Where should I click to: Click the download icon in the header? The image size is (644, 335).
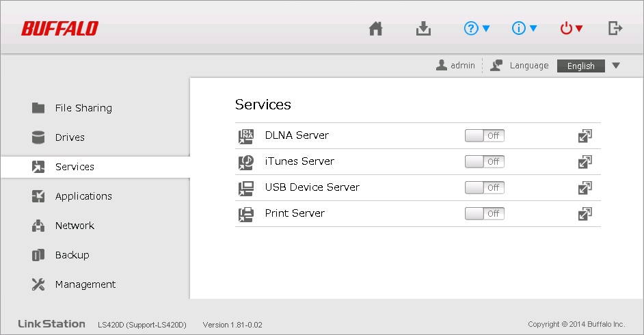point(423,29)
